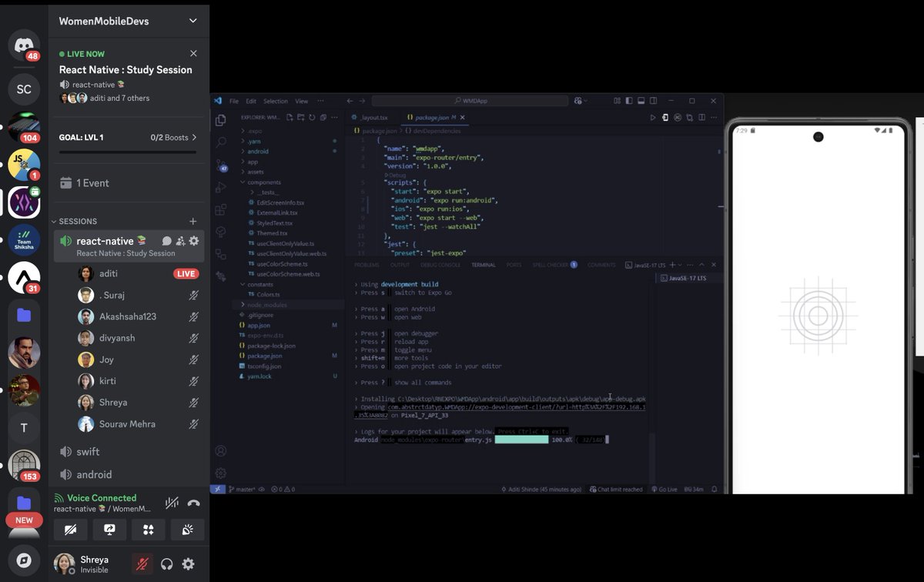Click Go Live in status bar
This screenshot has width=924, height=582.
click(x=663, y=490)
